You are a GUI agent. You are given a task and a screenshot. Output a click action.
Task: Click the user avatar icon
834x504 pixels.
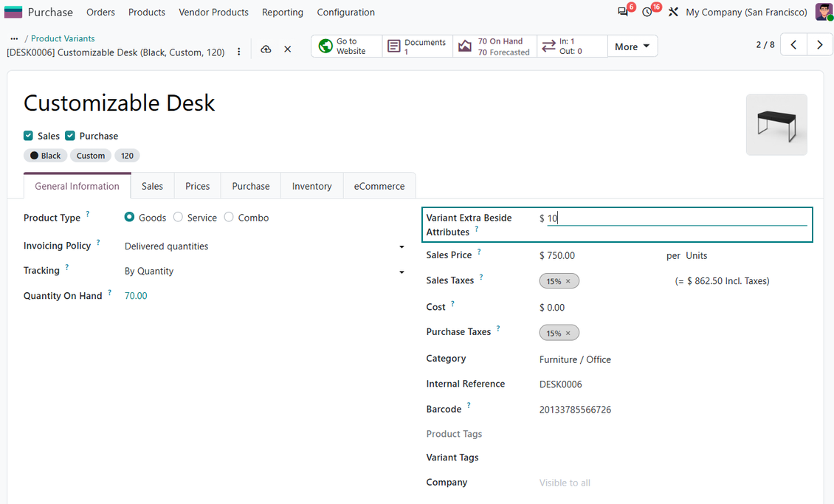point(824,12)
